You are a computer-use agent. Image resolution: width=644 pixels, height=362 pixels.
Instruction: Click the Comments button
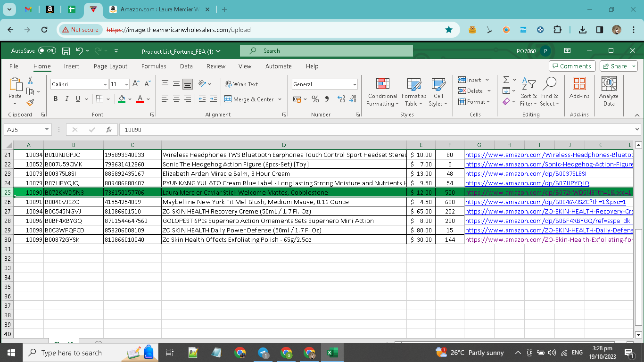(572, 66)
